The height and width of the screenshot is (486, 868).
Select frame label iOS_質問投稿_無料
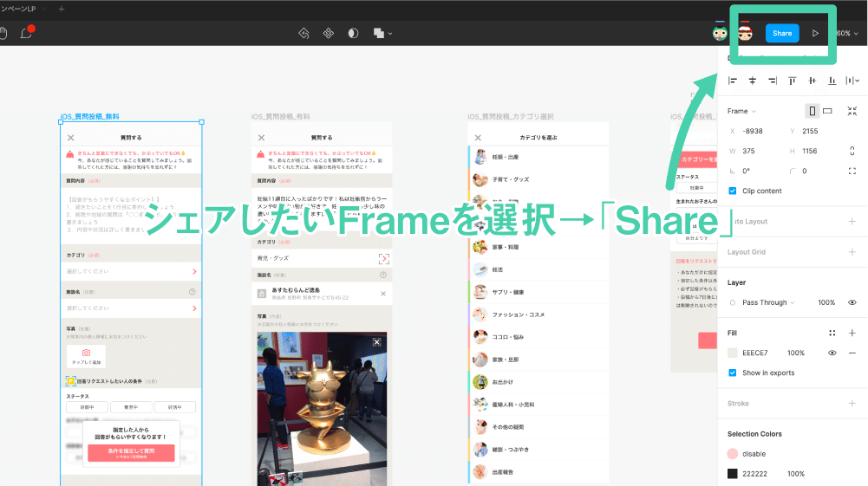pyautogui.click(x=89, y=117)
